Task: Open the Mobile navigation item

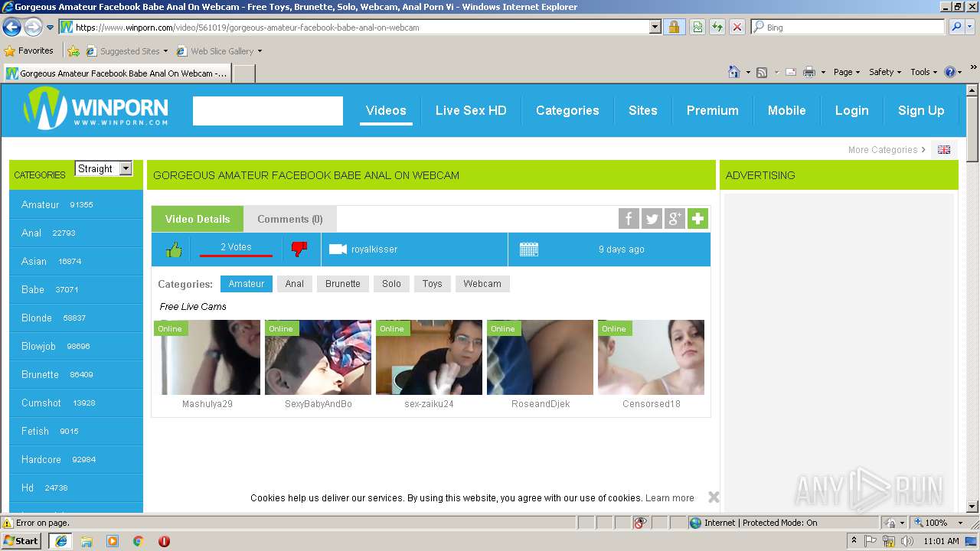Action: coord(786,110)
